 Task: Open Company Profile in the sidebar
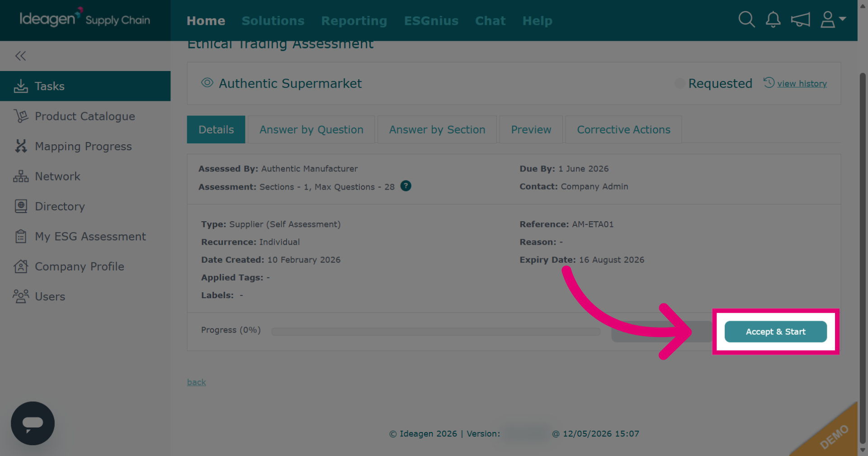[x=85, y=266]
